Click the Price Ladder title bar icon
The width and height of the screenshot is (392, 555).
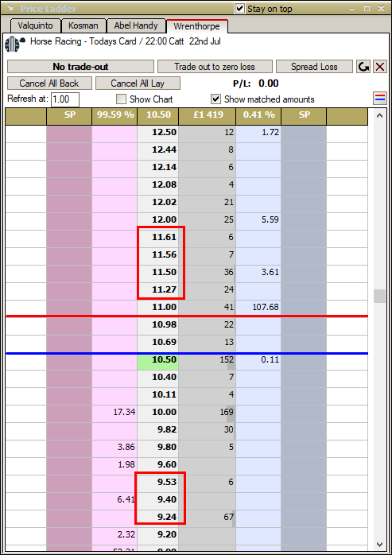click(x=10, y=8)
